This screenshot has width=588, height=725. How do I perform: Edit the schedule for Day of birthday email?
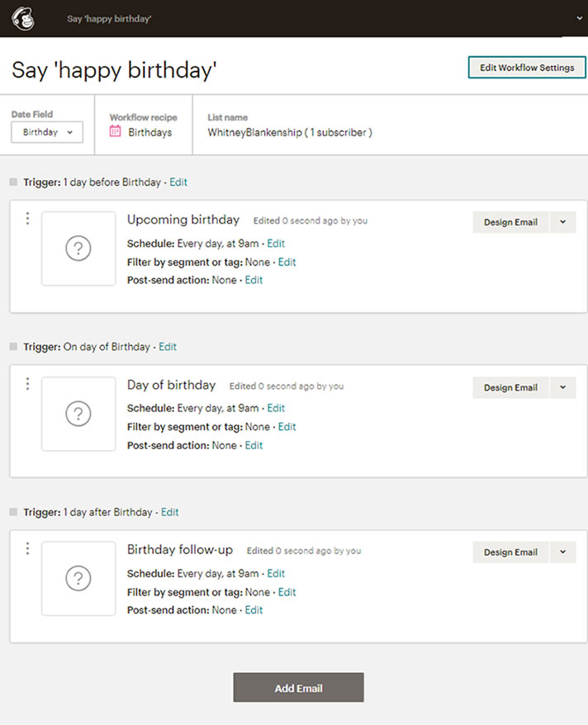click(x=276, y=408)
